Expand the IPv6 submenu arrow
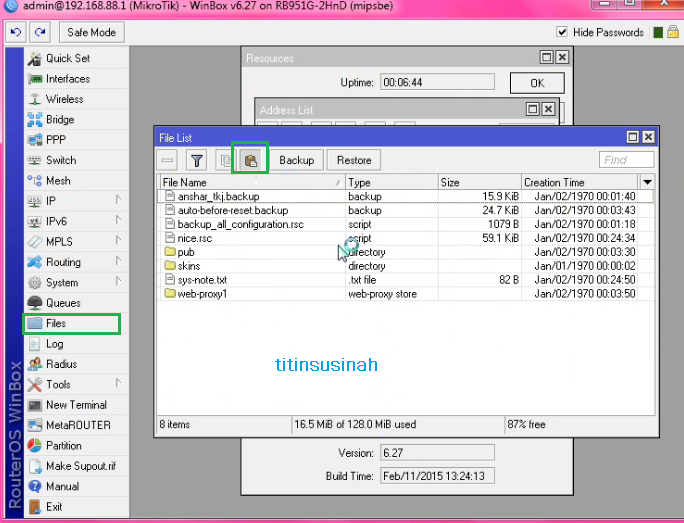 click(118, 220)
